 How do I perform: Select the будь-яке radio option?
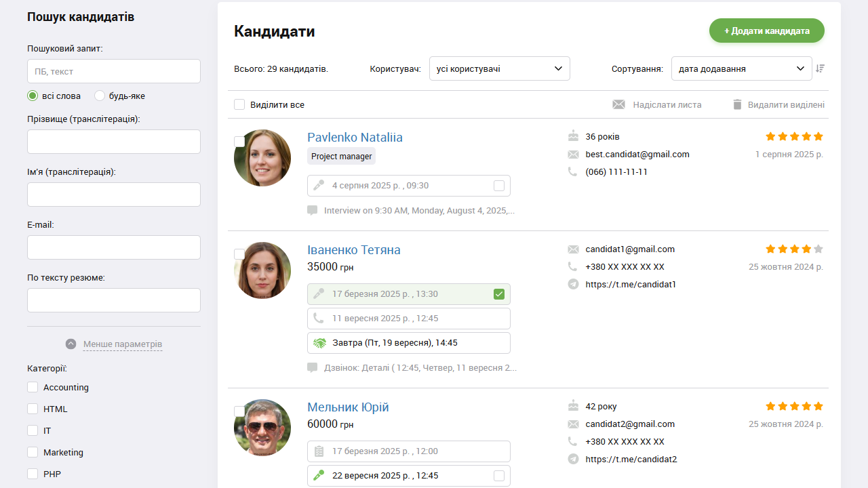[x=100, y=96]
